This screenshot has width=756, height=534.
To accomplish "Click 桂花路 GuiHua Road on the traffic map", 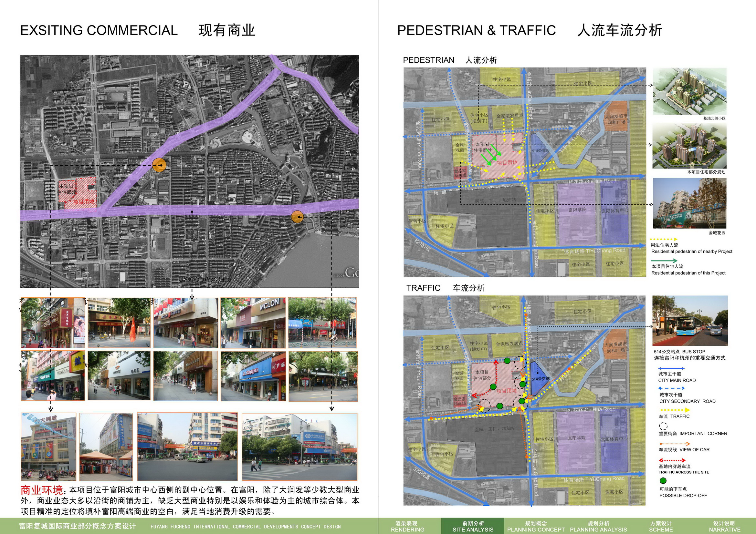I will click(x=592, y=409).
